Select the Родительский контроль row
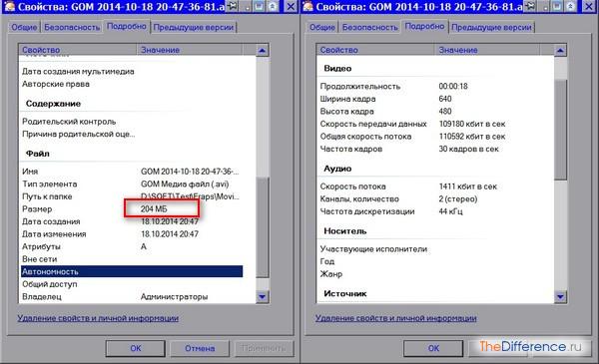The height and width of the screenshot is (364, 599). [x=132, y=122]
